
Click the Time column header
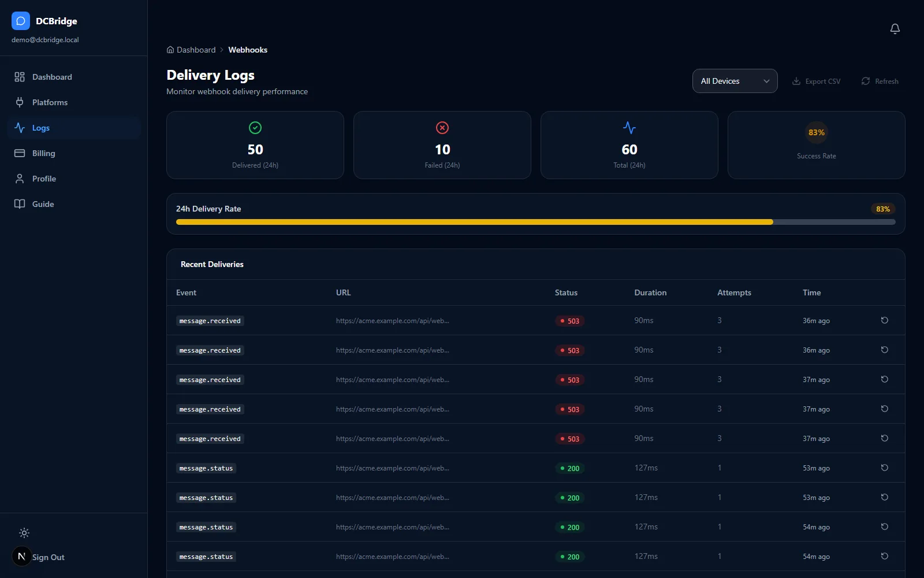(x=811, y=292)
